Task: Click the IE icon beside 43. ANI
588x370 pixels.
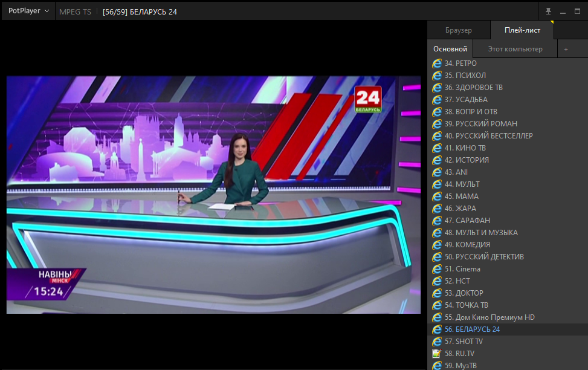Action: 436,172
